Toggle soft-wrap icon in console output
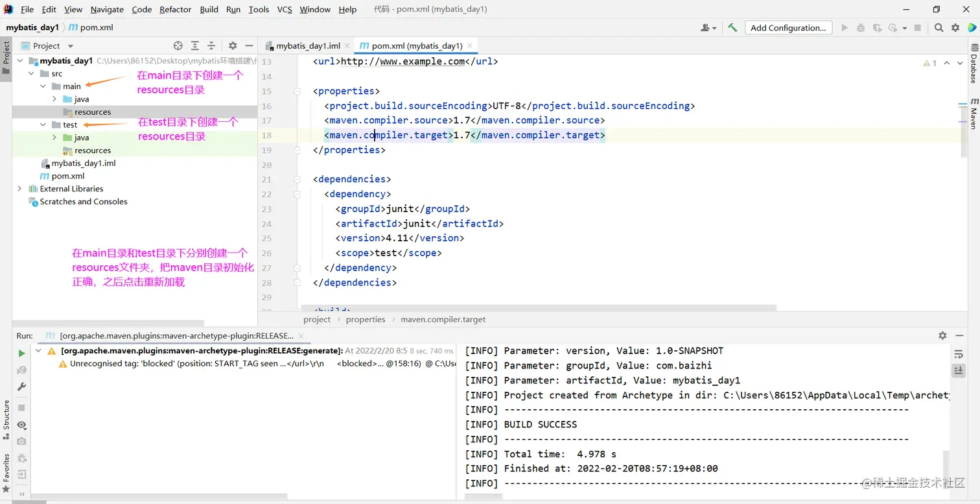 pyautogui.click(x=959, y=354)
